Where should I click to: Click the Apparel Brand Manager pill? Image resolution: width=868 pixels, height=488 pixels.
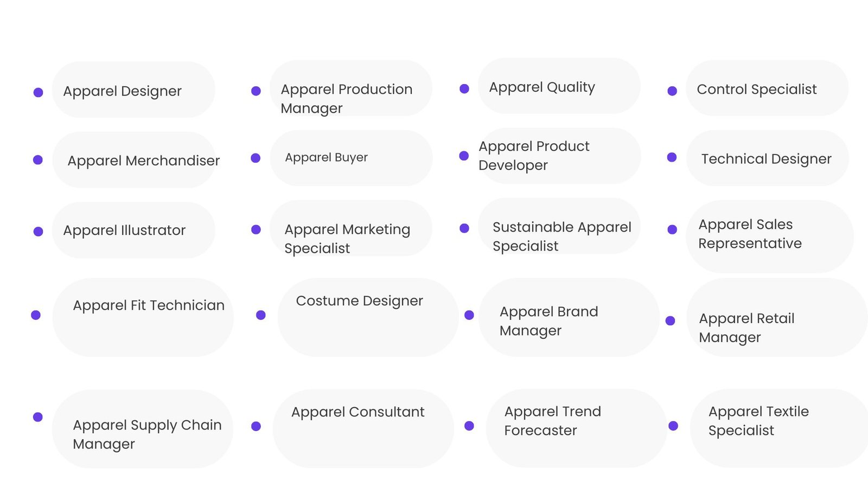point(569,317)
